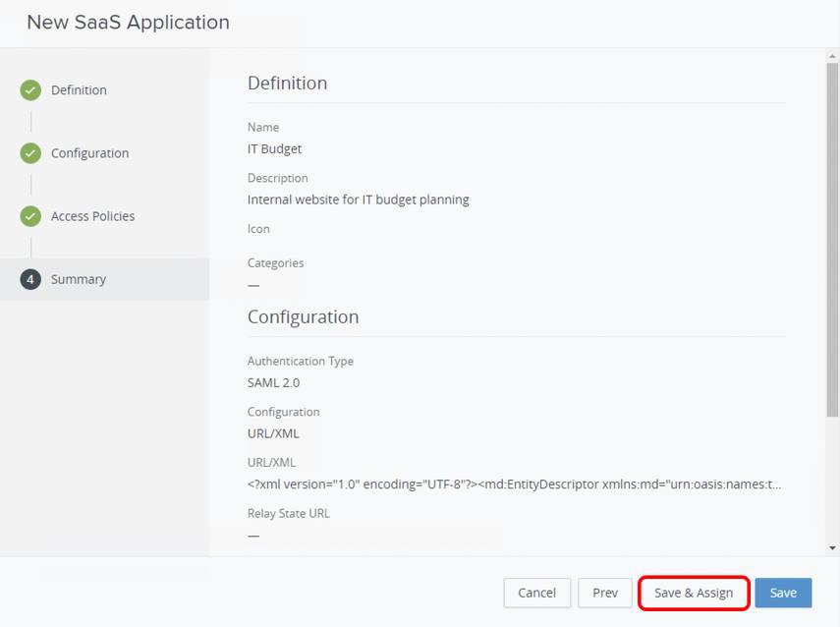Click the green checkmark beside Access Policies step
This screenshot has width=840, height=627.
pyautogui.click(x=29, y=215)
